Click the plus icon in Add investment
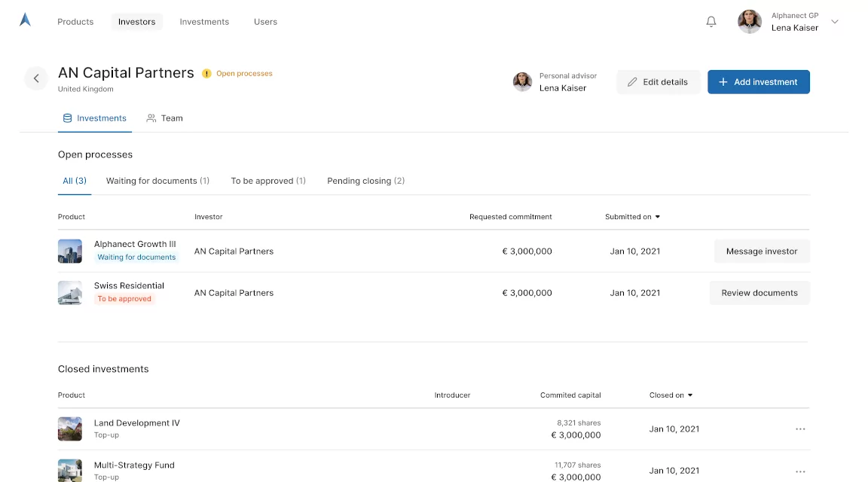 [x=723, y=82]
